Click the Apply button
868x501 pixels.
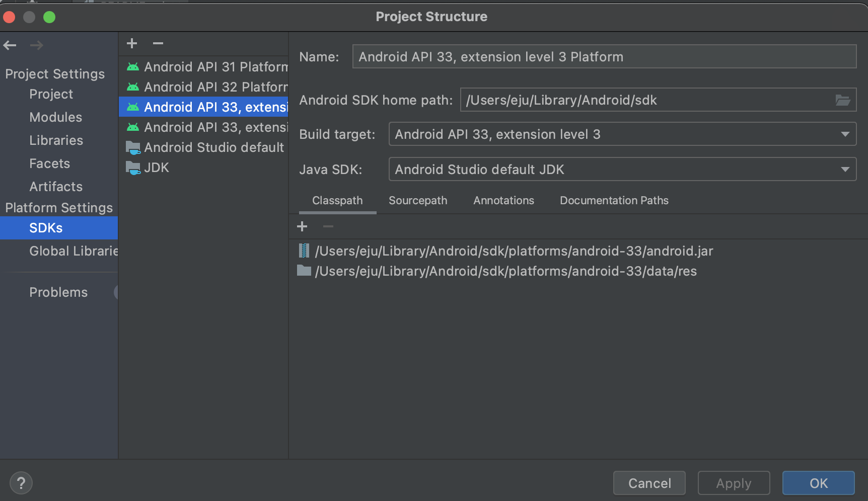pos(734,483)
